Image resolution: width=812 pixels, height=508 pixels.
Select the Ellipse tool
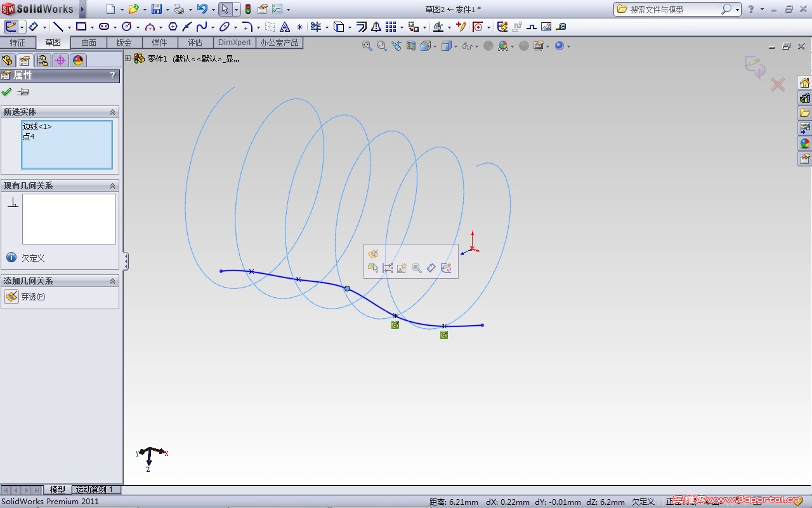click(225, 27)
